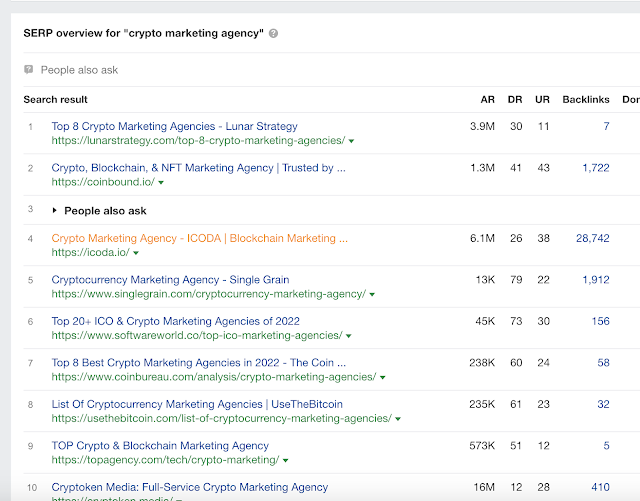Click the coinbureau.com analysis URL
The image size is (640, 501).
pos(214,377)
